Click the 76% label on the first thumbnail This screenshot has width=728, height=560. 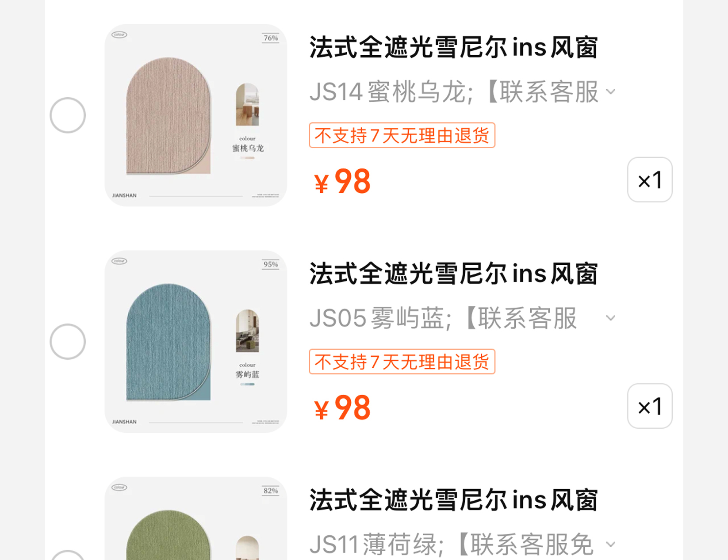[271, 38]
